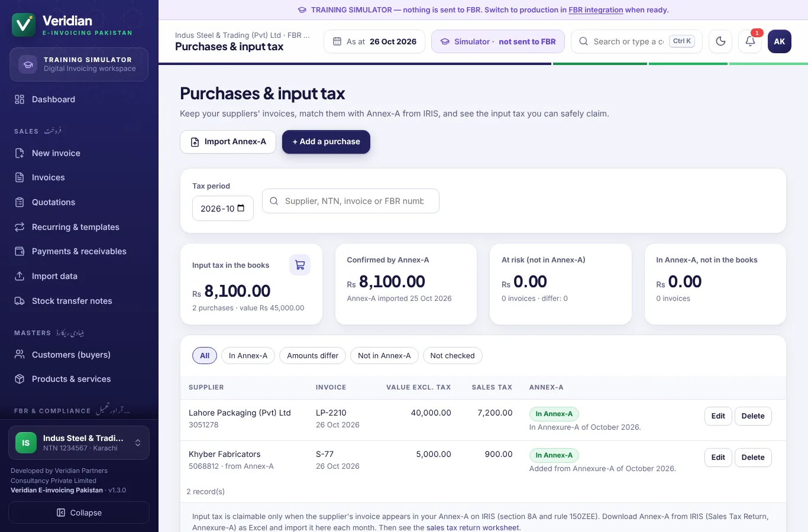Filter by Not in Annex-A
808x532 pixels.
(x=384, y=356)
